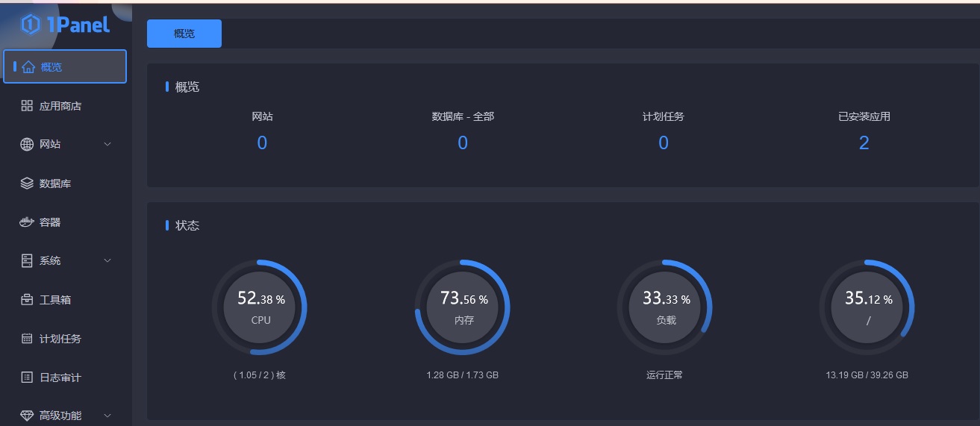Expand the 高级功能 submenu chevron

[107, 416]
